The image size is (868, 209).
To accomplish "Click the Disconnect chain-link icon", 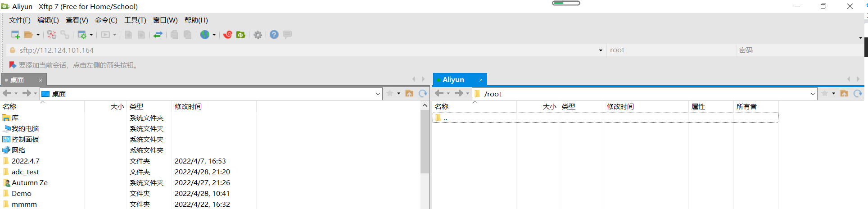I will 65,35.
